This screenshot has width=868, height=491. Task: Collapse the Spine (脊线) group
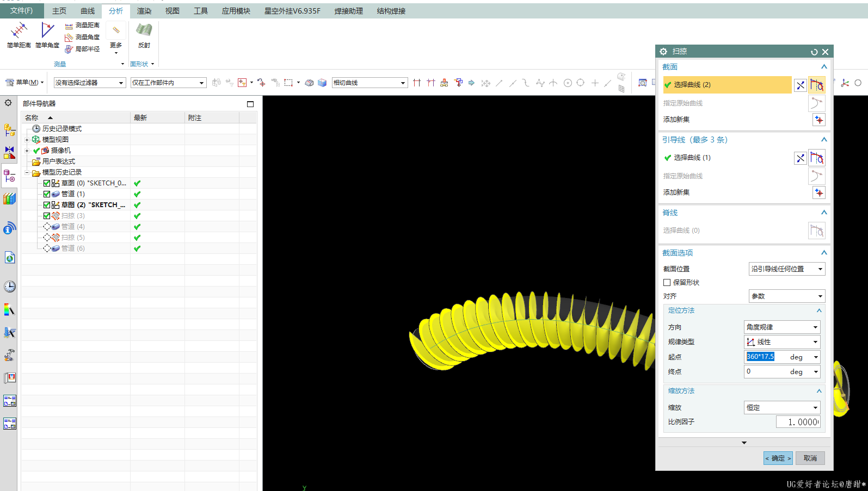823,213
